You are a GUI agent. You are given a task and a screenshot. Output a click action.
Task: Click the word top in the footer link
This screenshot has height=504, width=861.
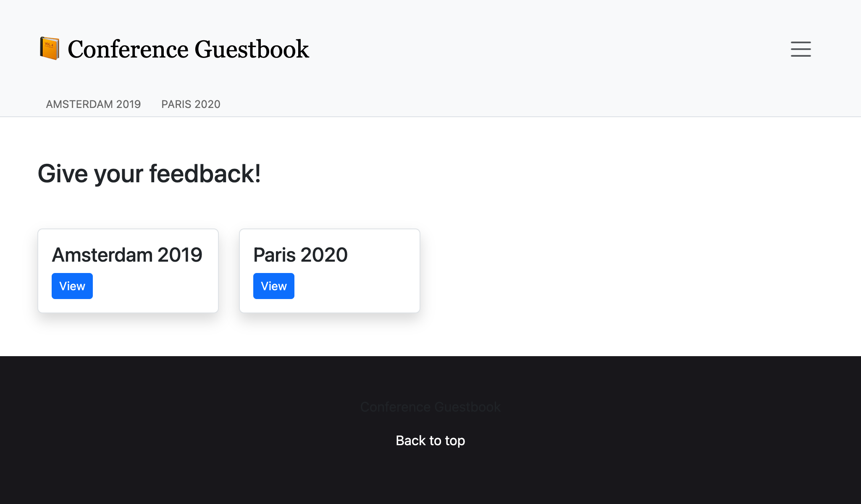[455, 441]
